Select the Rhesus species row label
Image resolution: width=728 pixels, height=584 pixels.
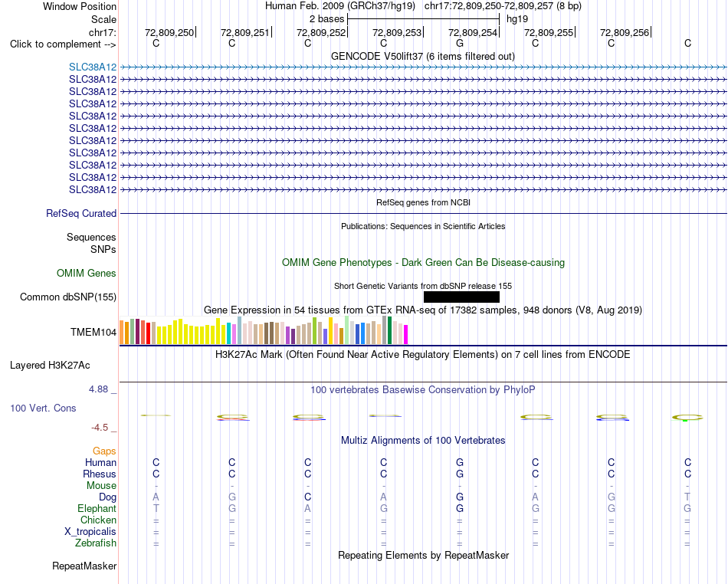tap(100, 474)
